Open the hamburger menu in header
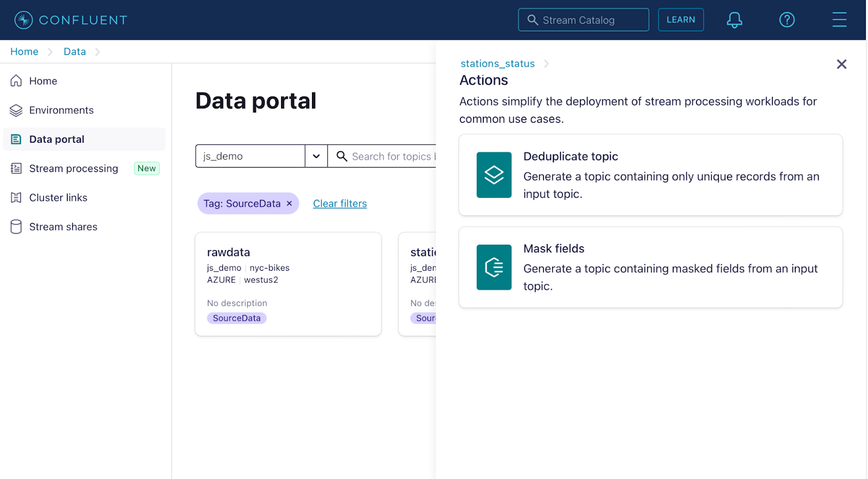Viewport: 868px width, 479px height. click(839, 20)
